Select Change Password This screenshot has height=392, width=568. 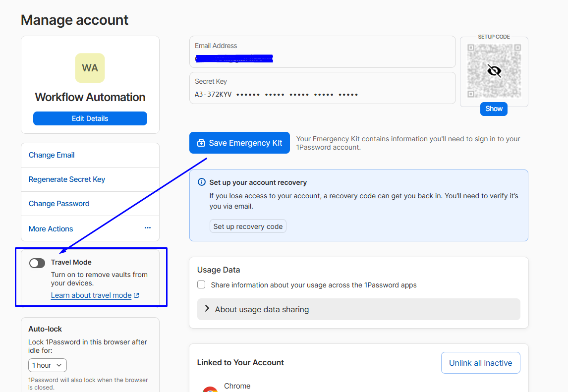click(58, 203)
